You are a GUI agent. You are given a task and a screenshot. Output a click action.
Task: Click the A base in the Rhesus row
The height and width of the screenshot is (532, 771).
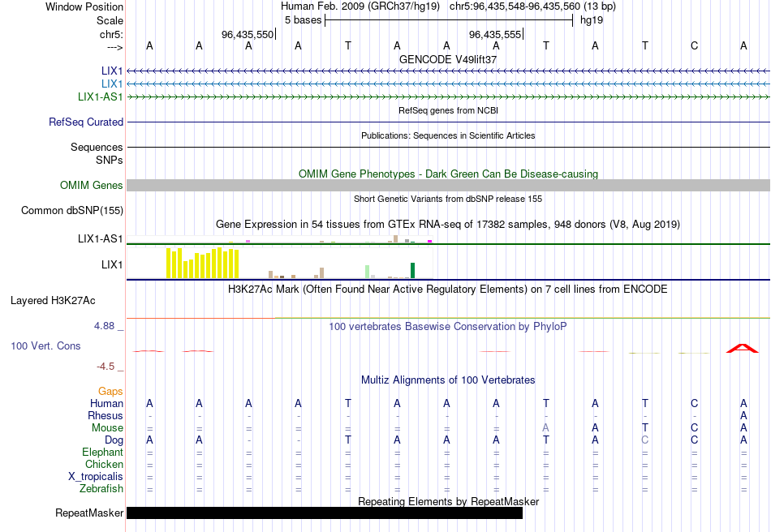point(743,415)
